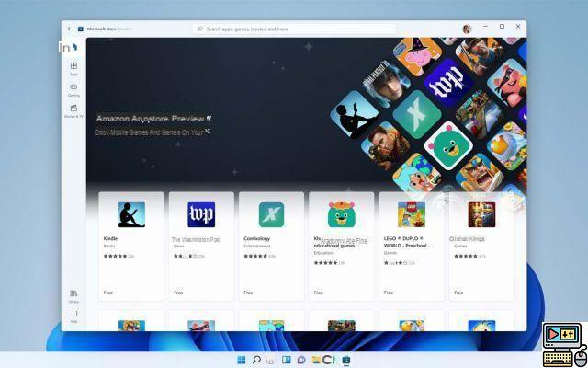This screenshot has width=588, height=368.
Task: Click the Comixology X tile in banner
Action: 417,114
